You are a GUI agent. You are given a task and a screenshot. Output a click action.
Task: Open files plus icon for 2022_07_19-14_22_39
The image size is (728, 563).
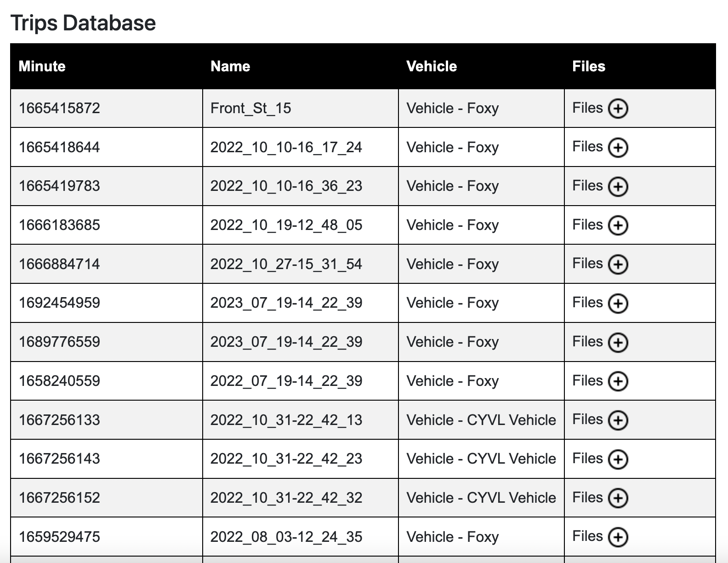click(x=618, y=381)
